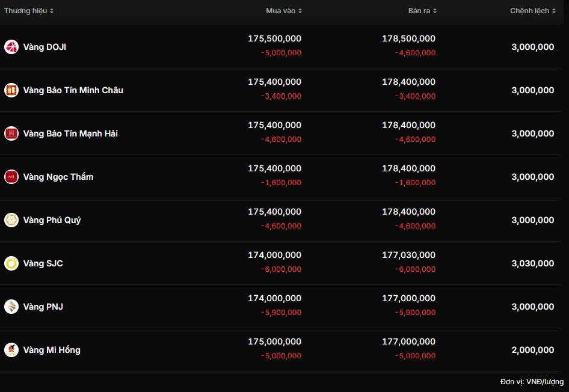Click Mi Hồng spread value 2,000,000
This screenshot has height=392, width=569.
point(532,350)
